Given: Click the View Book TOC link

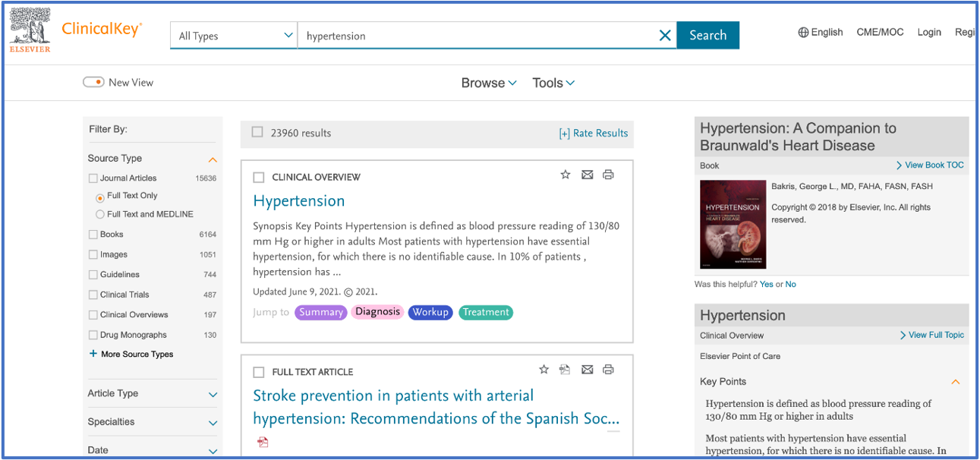Looking at the screenshot, I should click(x=929, y=165).
